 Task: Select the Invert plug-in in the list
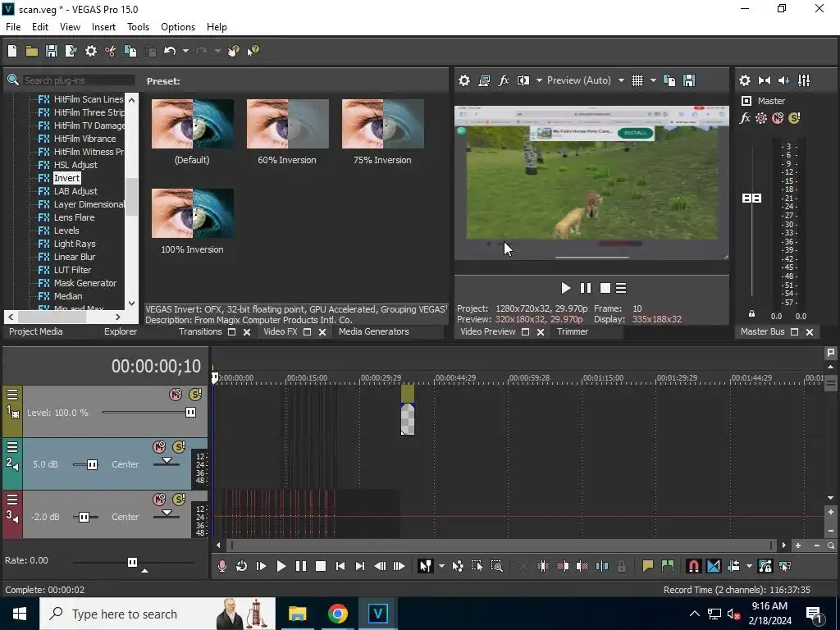pyautogui.click(x=66, y=178)
